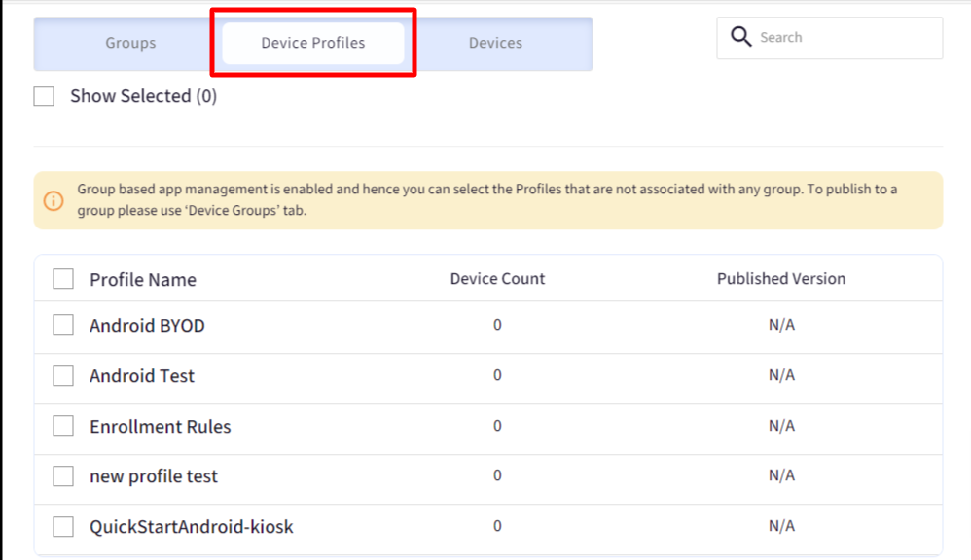The image size is (971, 560).
Task: Click the Device Count column header
Action: coord(497,278)
